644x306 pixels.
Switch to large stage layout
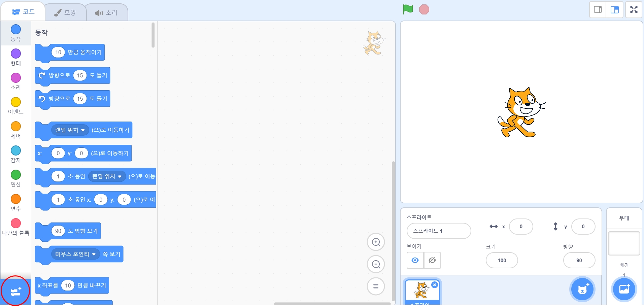click(615, 9)
